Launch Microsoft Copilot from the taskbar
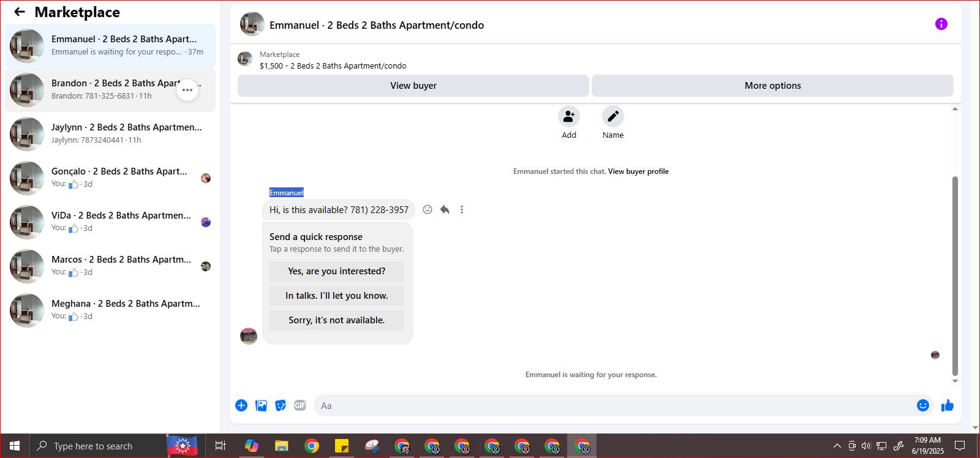Image resolution: width=980 pixels, height=458 pixels. [x=252, y=446]
